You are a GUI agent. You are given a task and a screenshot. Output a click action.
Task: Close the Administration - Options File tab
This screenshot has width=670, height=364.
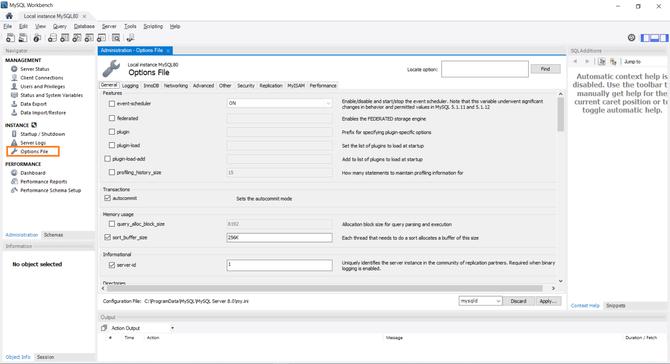point(168,50)
